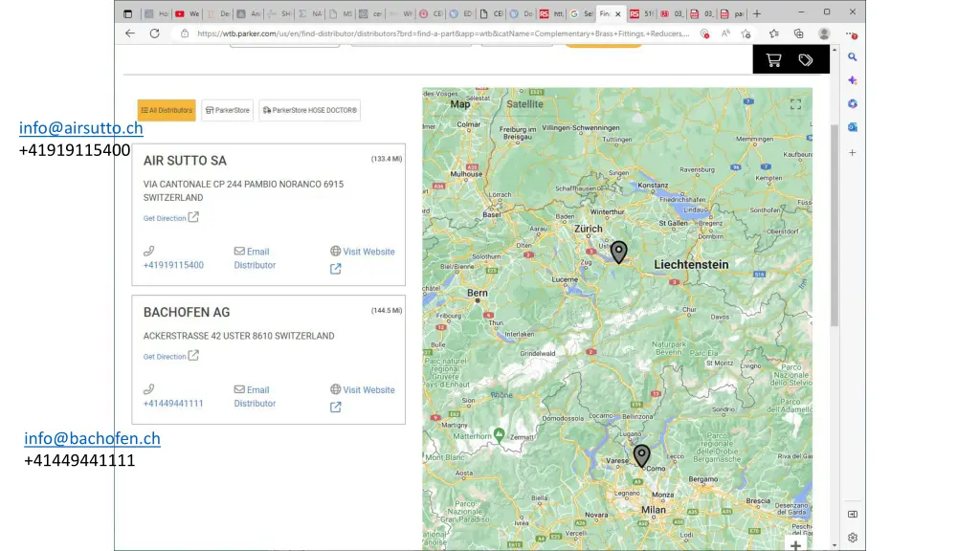Select the ParkerStore HOSE DOCTOR filter
Image resolution: width=980 pixels, height=551 pixels.
tap(310, 111)
